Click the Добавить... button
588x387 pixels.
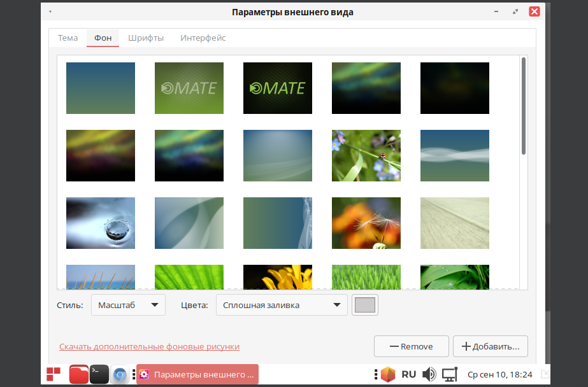pyautogui.click(x=491, y=346)
